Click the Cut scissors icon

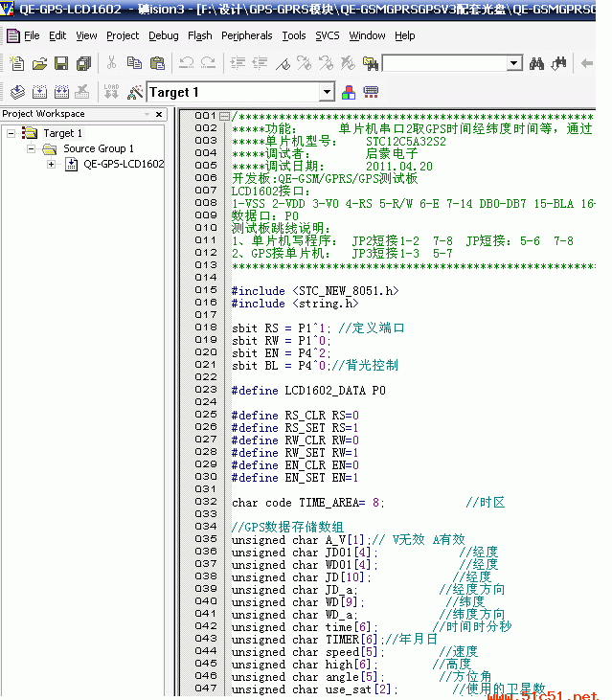[111, 64]
